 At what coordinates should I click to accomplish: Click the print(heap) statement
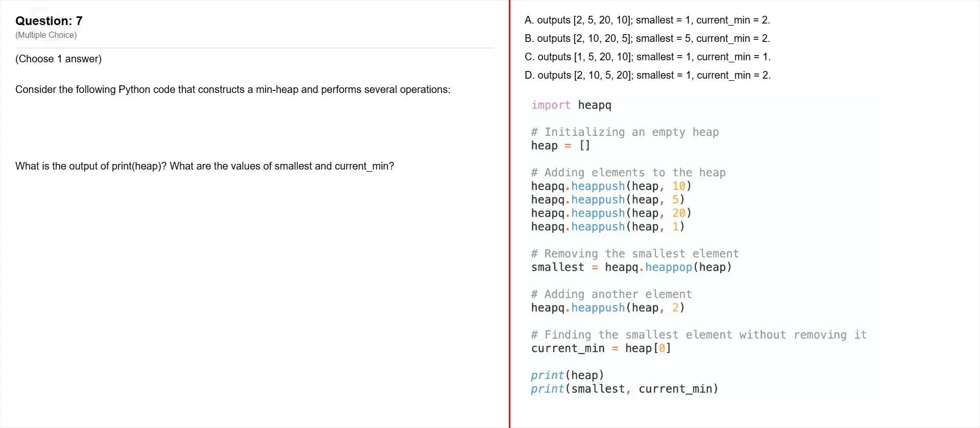tap(568, 375)
